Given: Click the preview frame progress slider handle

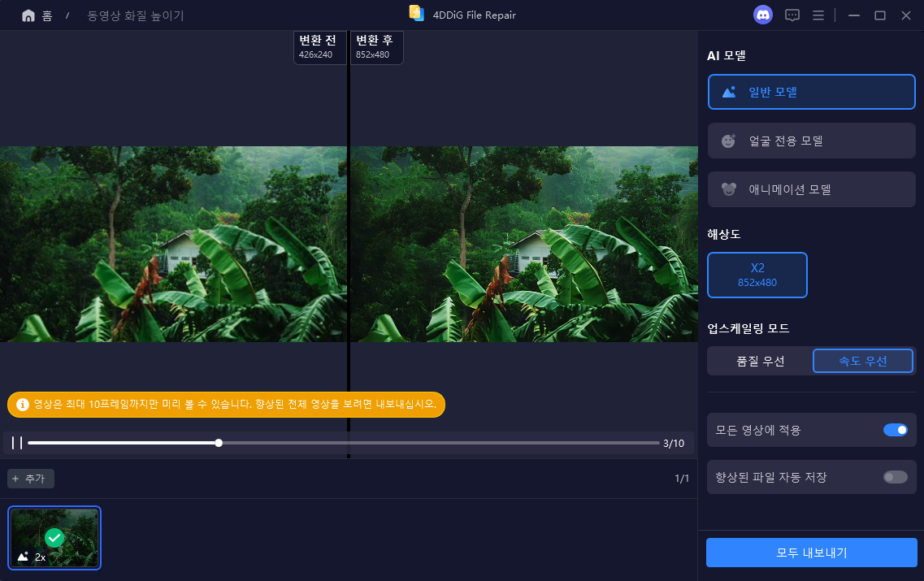Looking at the screenshot, I should (219, 443).
